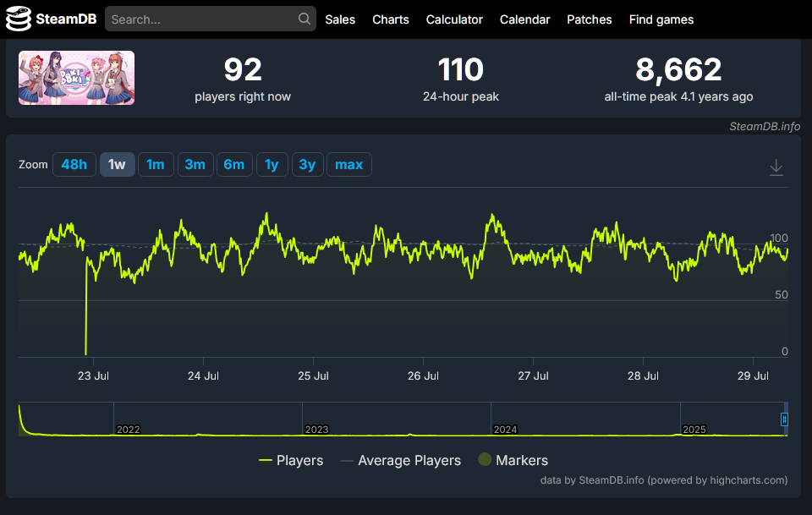Set chart zoom to 48h
The width and height of the screenshot is (812, 515).
click(74, 165)
